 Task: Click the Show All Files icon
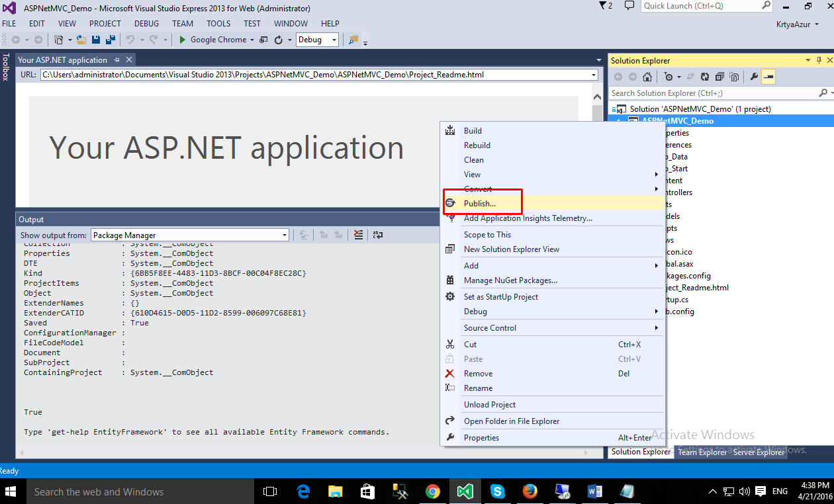pos(734,77)
